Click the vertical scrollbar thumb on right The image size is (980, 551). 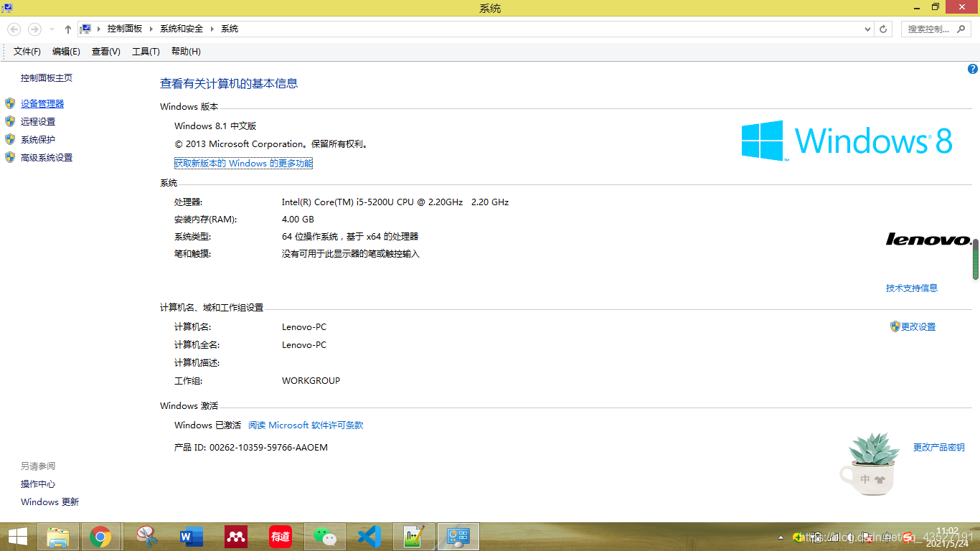pos(976,259)
